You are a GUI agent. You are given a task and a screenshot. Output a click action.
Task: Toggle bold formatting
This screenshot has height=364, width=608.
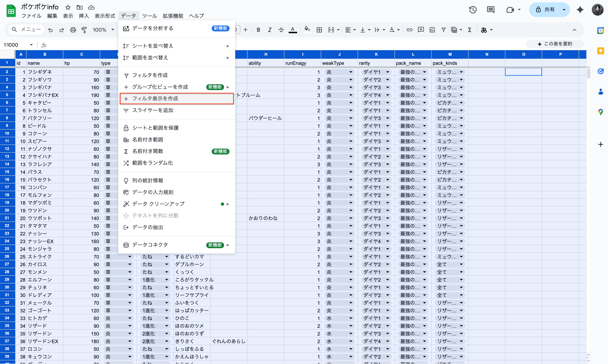(x=258, y=30)
